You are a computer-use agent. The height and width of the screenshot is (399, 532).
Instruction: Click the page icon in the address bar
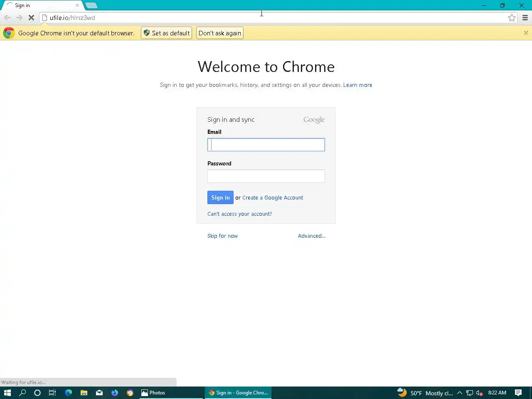(x=44, y=17)
